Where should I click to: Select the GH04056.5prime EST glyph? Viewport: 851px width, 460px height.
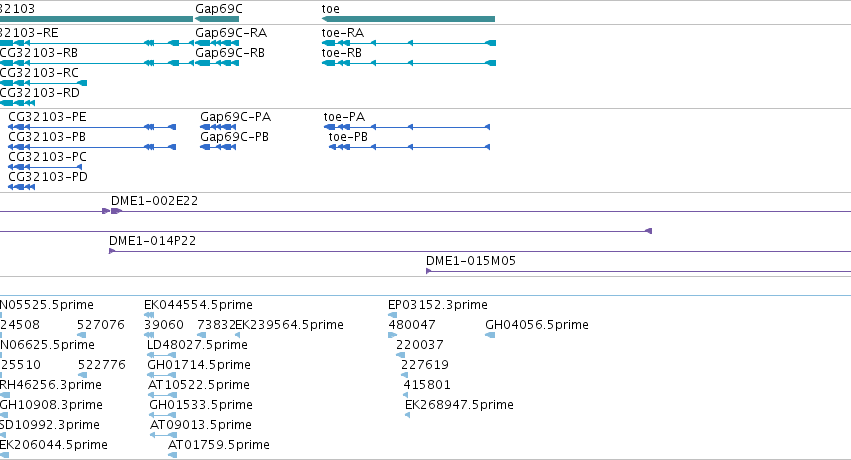490,335
